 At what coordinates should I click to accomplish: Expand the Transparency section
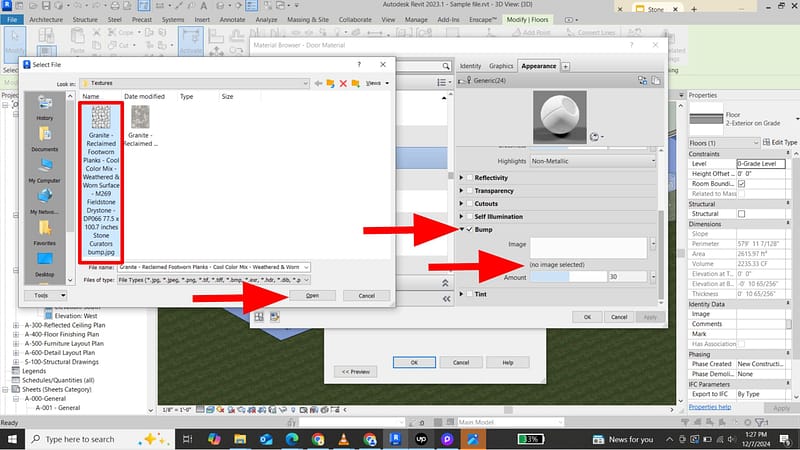click(x=460, y=191)
